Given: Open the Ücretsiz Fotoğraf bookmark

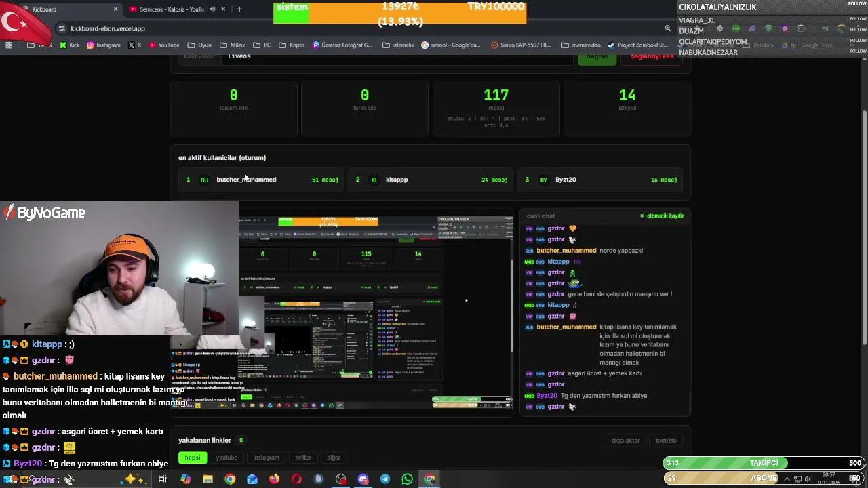Looking at the screenshot, I should pos(342,45).
